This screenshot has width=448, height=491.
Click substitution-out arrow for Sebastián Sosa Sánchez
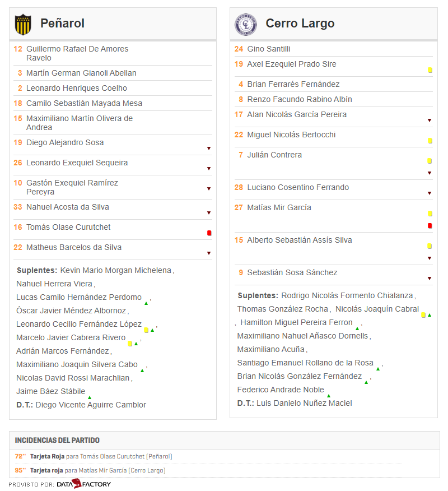[x=430, y=279]
